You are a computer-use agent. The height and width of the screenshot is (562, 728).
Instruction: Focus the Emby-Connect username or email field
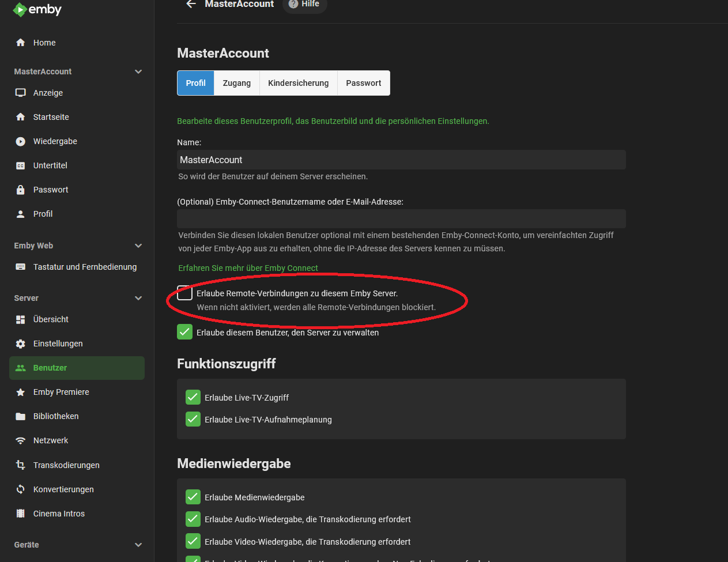click(x=401, y=218)
